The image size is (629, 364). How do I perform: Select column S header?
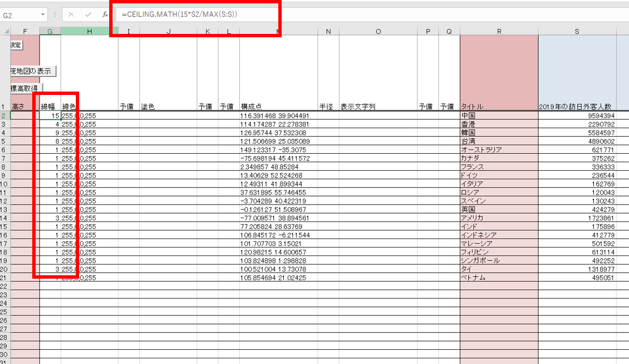click(x=577, y=31)
